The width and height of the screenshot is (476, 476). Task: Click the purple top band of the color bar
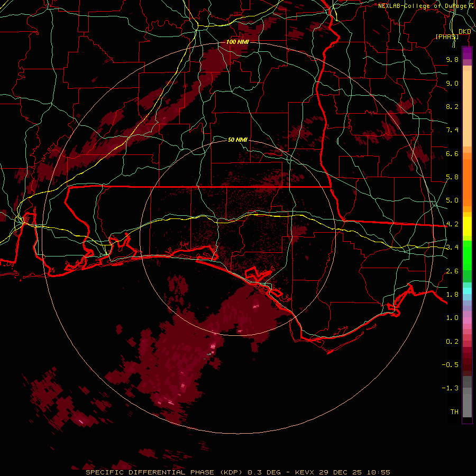(467, 53)
